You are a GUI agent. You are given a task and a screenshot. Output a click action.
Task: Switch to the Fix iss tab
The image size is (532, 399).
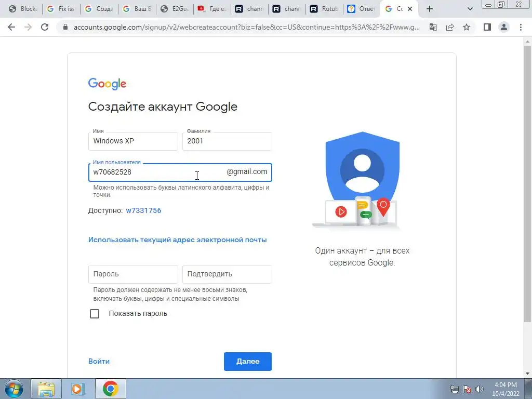tap(61, 9)
